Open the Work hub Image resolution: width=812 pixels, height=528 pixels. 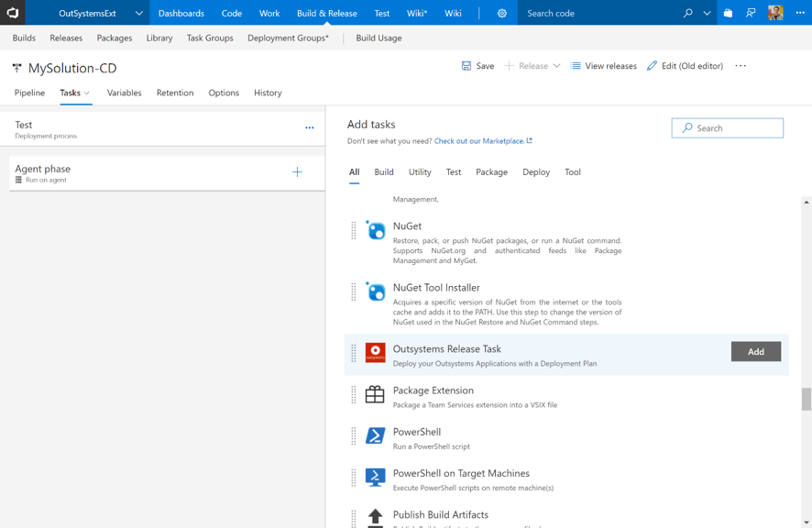click(269, 13)
